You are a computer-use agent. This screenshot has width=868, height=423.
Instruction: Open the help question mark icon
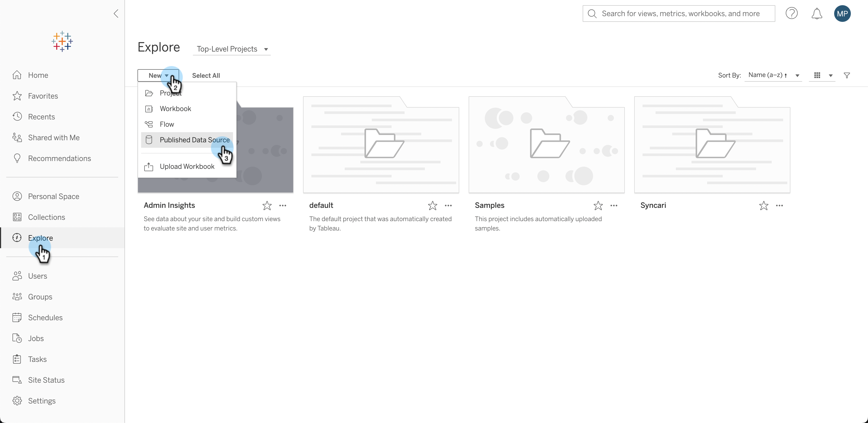pyautogui.click(x=791, y=14)
